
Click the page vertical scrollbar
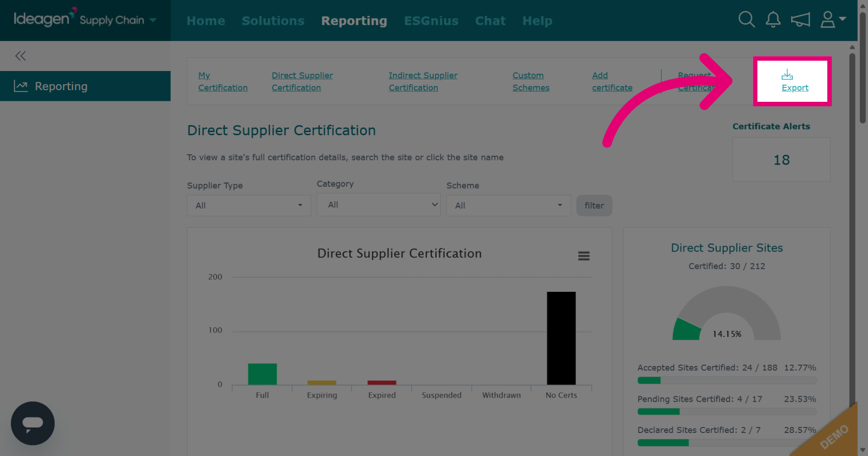click(863, 68)
